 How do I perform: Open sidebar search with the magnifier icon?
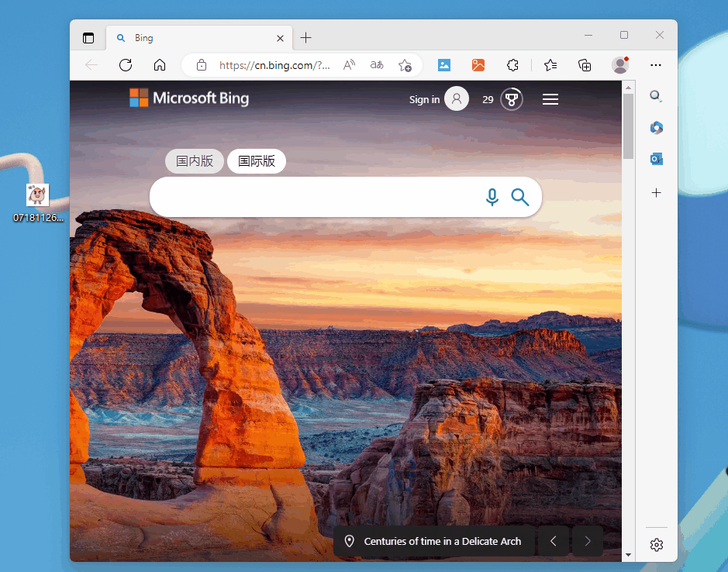coord(656,95)
